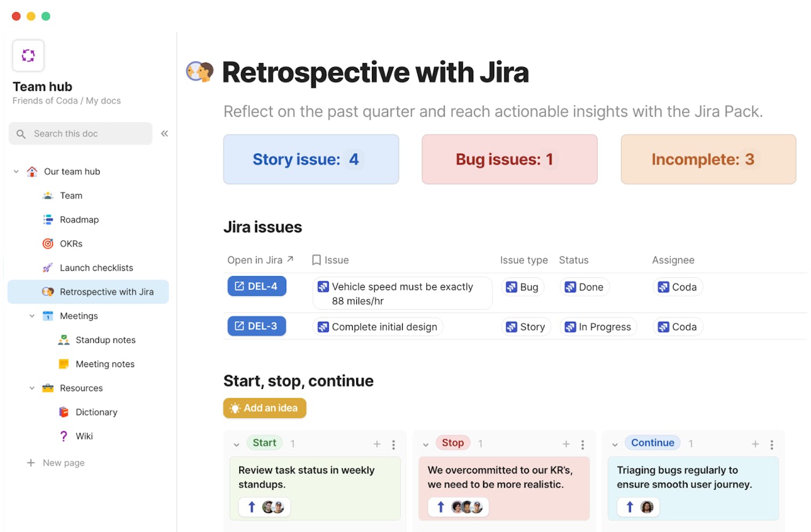The height and width of the screenshot is (532, 811).
Task: Create a New page in sidebar
Action: coord(63,463)
